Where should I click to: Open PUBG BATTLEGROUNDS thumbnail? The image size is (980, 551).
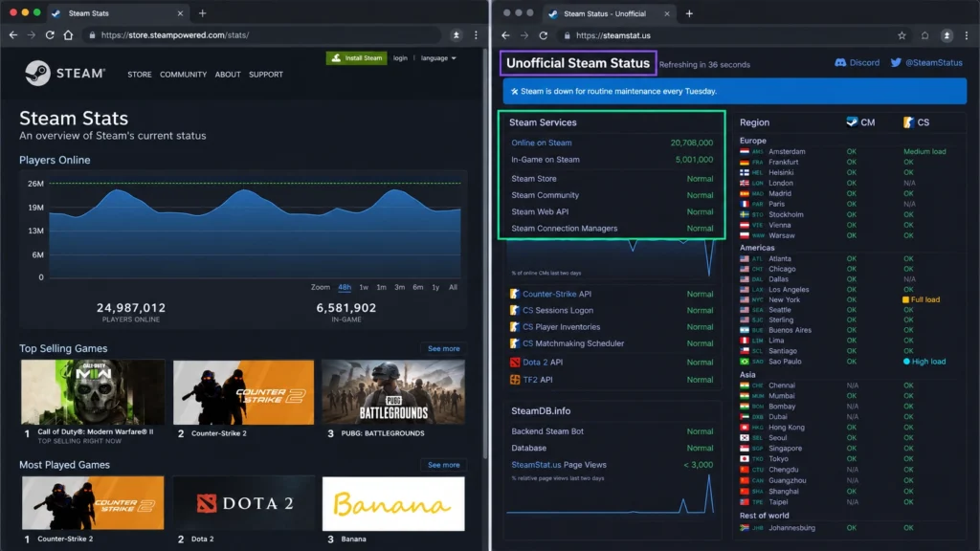coord(393,392)
